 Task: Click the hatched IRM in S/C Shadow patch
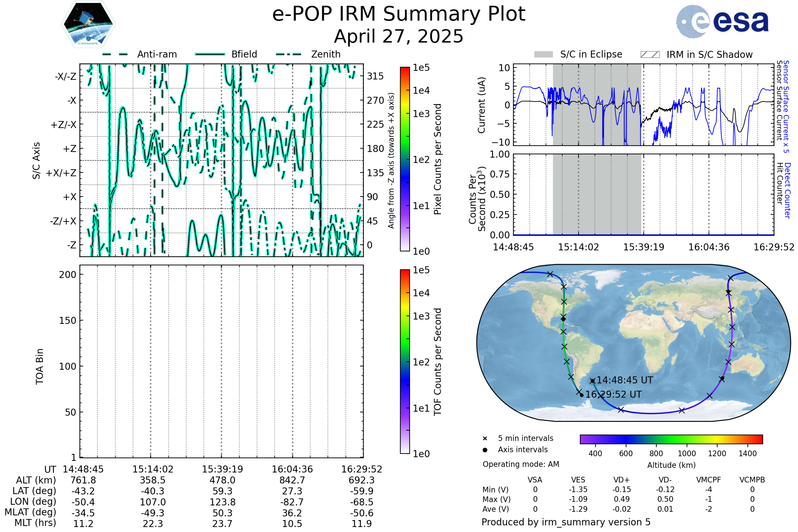650,55
